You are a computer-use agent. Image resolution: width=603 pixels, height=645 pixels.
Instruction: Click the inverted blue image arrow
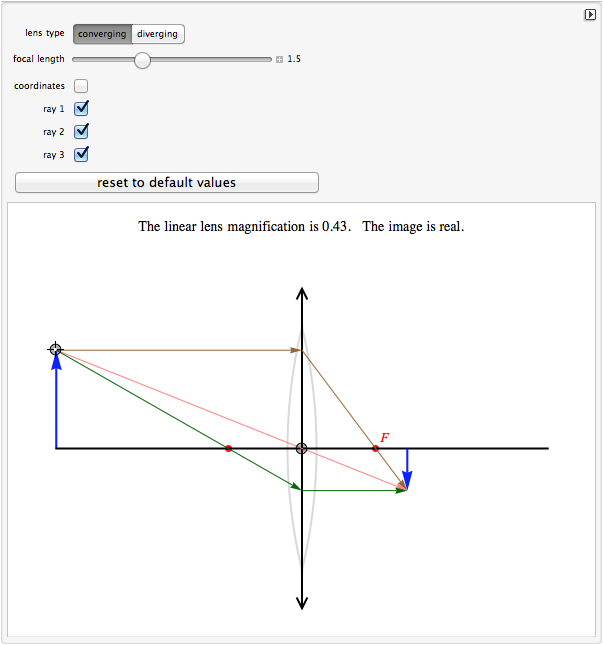[x=407, y=469]
